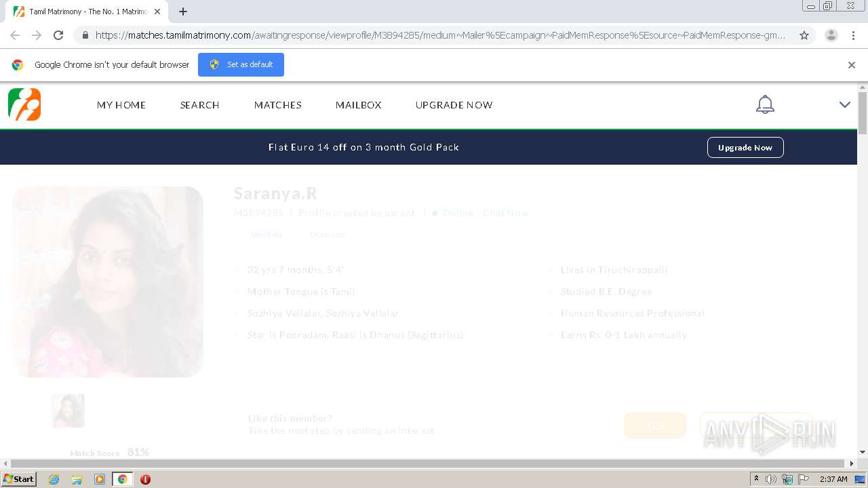This screenshot has height=488, width=868.
Task: Open the volume control in tray
Action: tap(771, 479)
